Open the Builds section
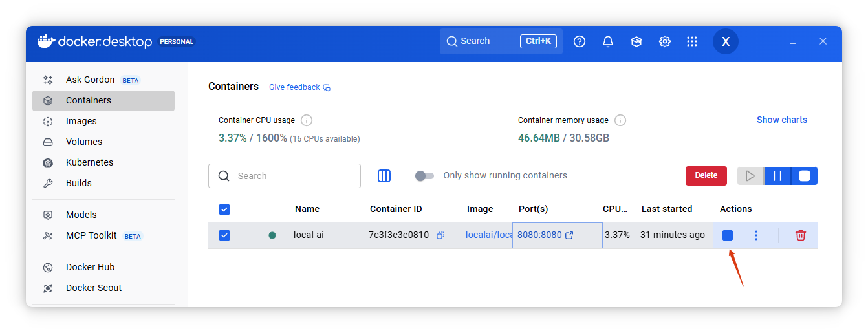This screenshot has height=333, width=868. point(103,183)
